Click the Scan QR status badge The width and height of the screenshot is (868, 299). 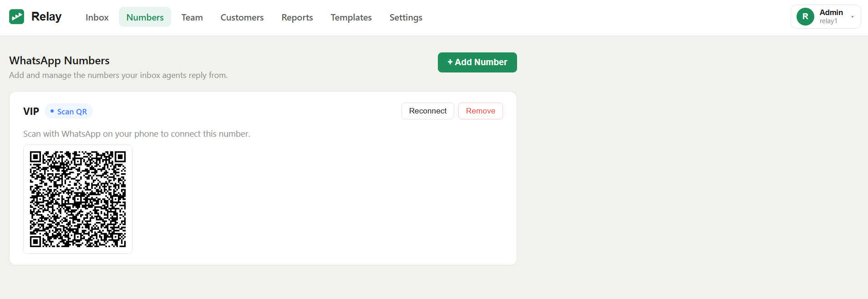coord(69,112)
